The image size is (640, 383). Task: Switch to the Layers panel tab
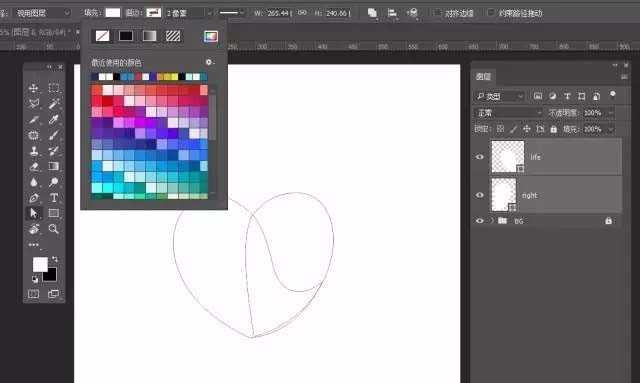tap(483, 76)
